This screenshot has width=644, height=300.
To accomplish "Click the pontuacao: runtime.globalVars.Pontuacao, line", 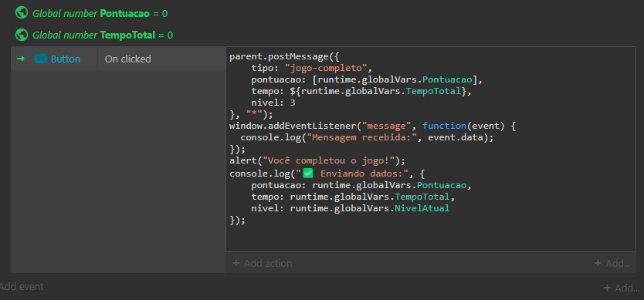I will coord(361,185).
